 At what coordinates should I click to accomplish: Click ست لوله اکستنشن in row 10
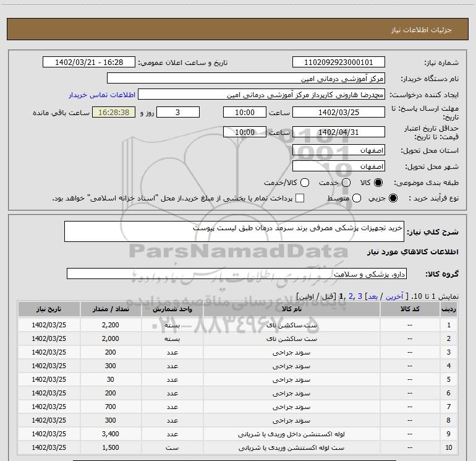tap(291, 447)
